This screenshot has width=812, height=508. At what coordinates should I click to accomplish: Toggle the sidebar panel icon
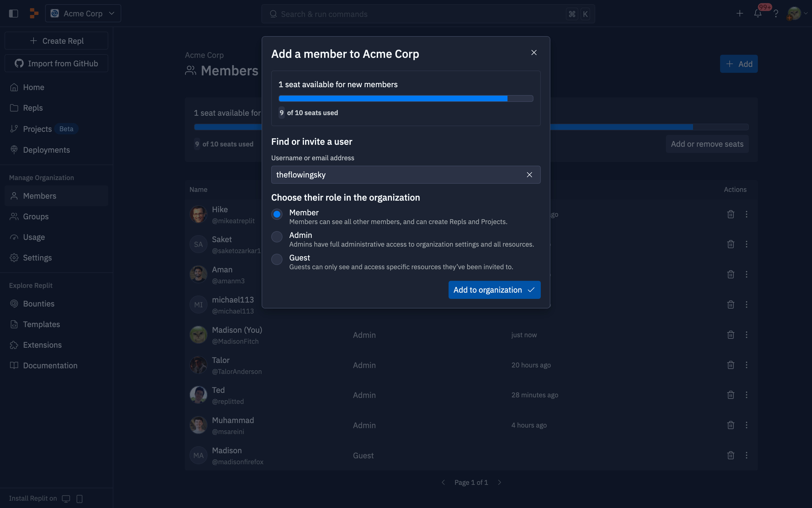[x=14, y=14]
